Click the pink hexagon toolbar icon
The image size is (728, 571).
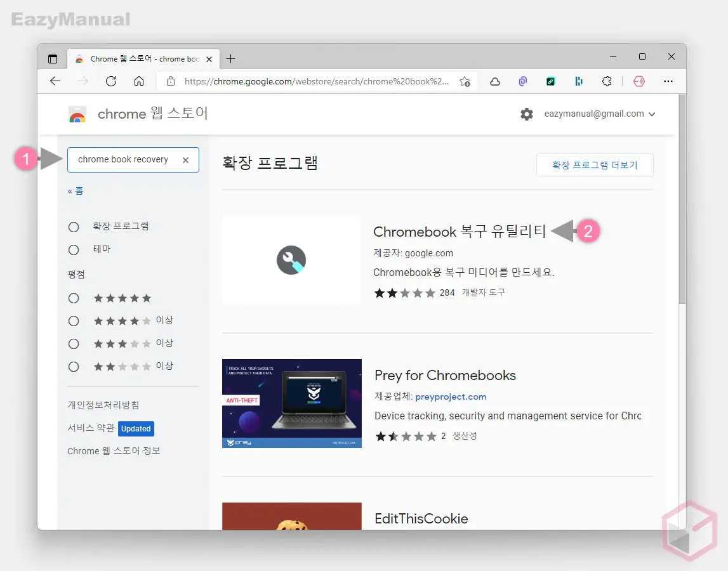click(x=639, y=82)
